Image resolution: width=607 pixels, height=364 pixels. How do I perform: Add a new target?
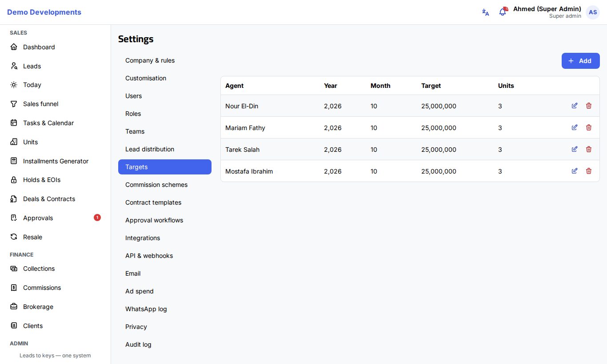580,61
